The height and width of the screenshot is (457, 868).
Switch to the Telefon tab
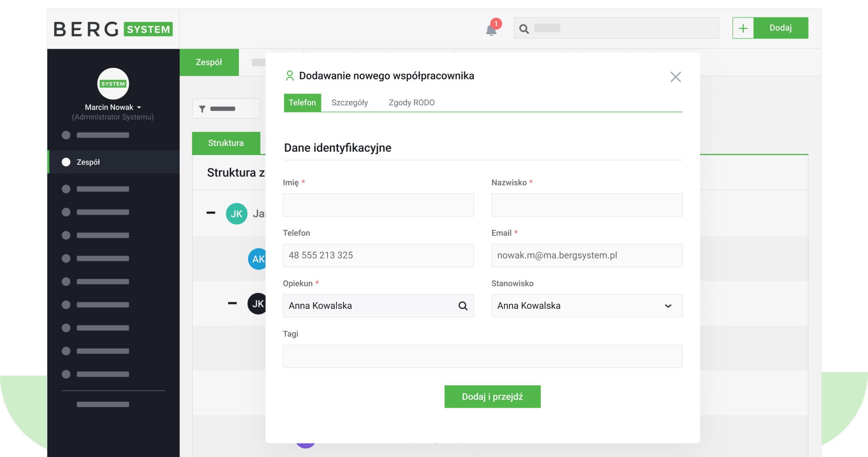point(302,102)
